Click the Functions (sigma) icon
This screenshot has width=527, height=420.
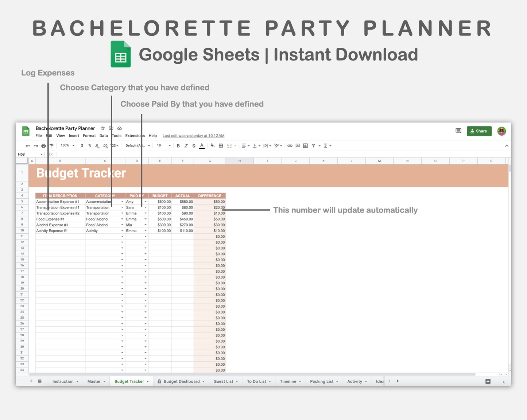tap(326, 145)
